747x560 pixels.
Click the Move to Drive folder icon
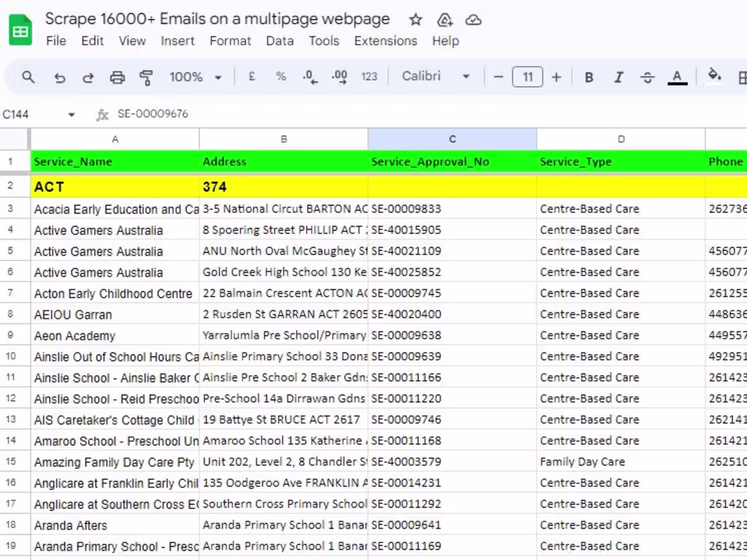pyautogui.click(x=445, y=20)
